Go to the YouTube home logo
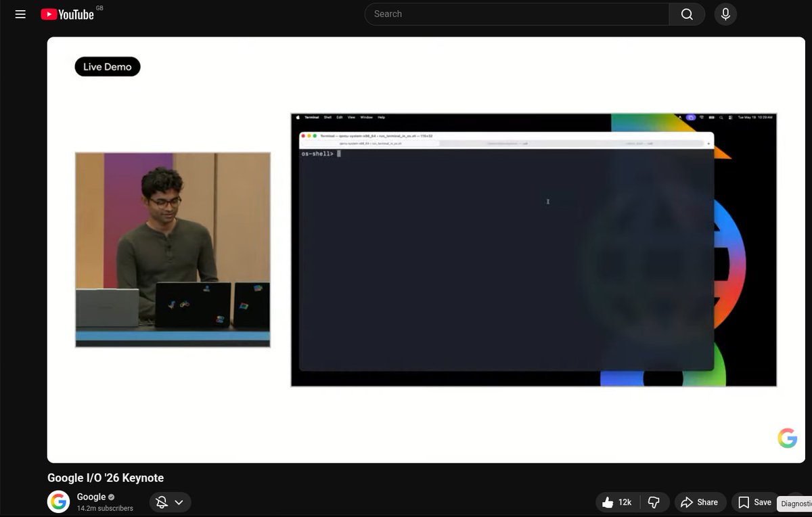Viewport: 812px width, 517px height. coord(68,14)
